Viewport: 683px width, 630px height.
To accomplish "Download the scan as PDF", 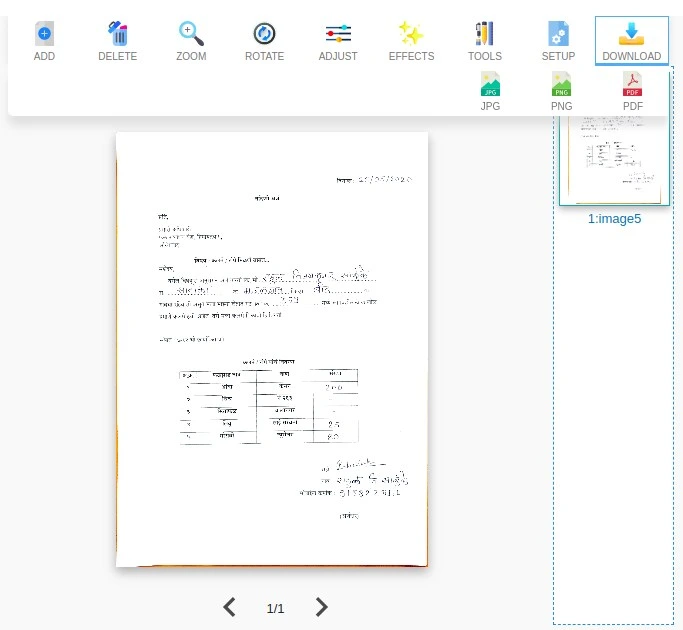I will 633,91.
